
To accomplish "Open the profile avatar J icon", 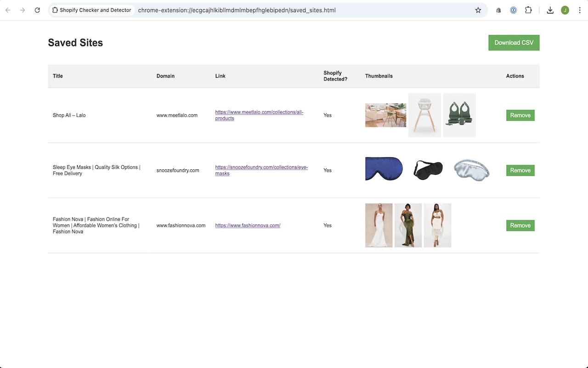I will point(565,10).
